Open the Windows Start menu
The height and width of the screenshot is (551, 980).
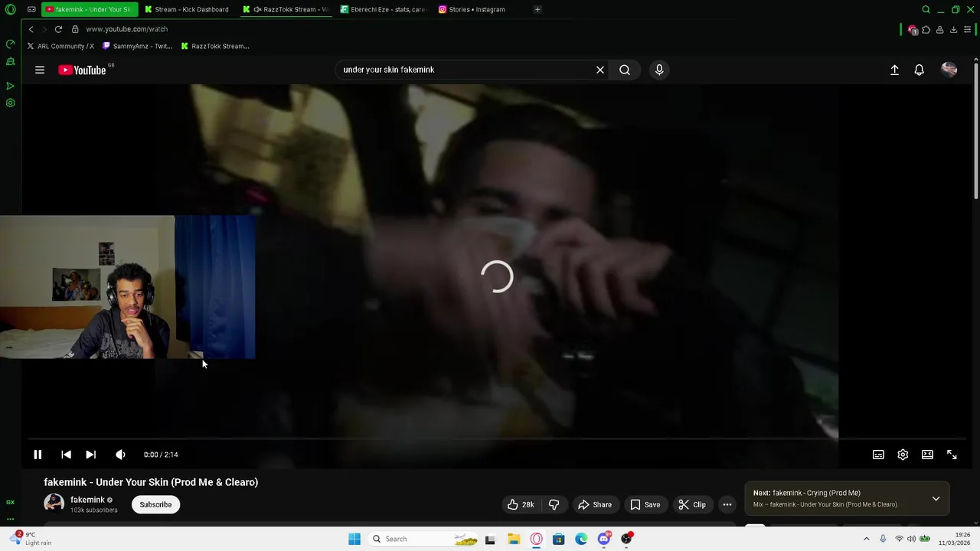click(354, 539)
